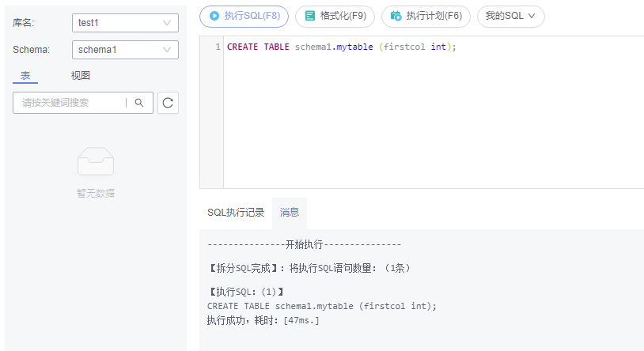
Task: Select the 消息 tab
Action: pyautogui.click(x=290, y=213)
